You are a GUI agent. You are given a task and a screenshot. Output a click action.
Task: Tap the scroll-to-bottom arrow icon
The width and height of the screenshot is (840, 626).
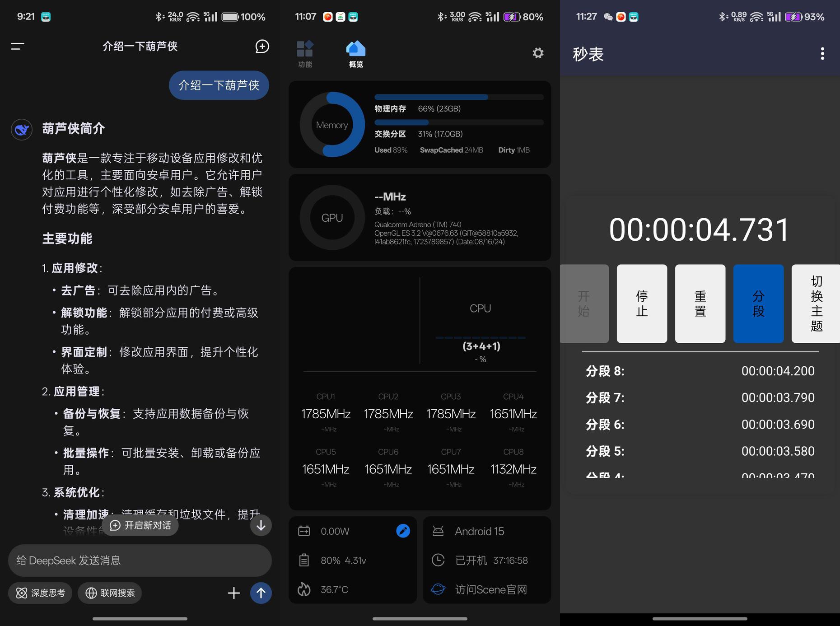[x=261, y=525]
